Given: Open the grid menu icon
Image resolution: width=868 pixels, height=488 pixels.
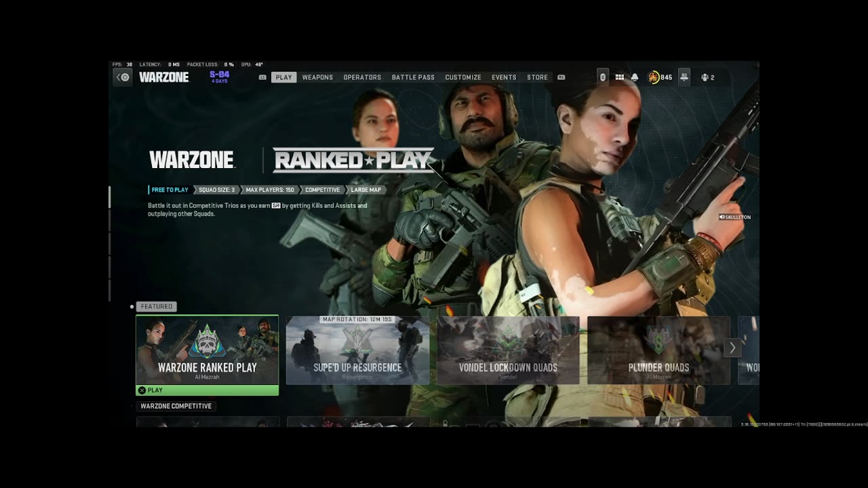Looking at the screenshot, I should [619, 77].
